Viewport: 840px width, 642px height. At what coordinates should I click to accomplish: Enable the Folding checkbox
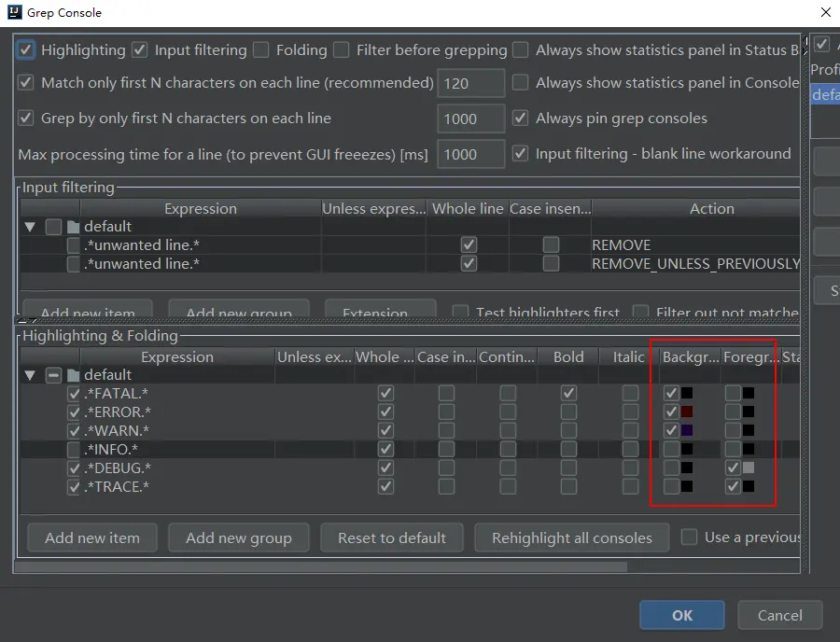tap(261, 49)
